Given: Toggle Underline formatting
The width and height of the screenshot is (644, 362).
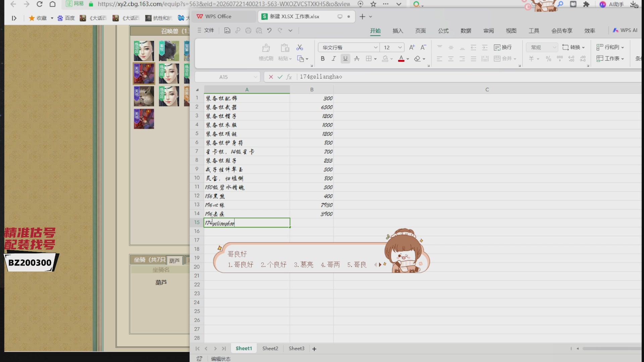Looking at the screenshot, I should [x=345, y=59].
